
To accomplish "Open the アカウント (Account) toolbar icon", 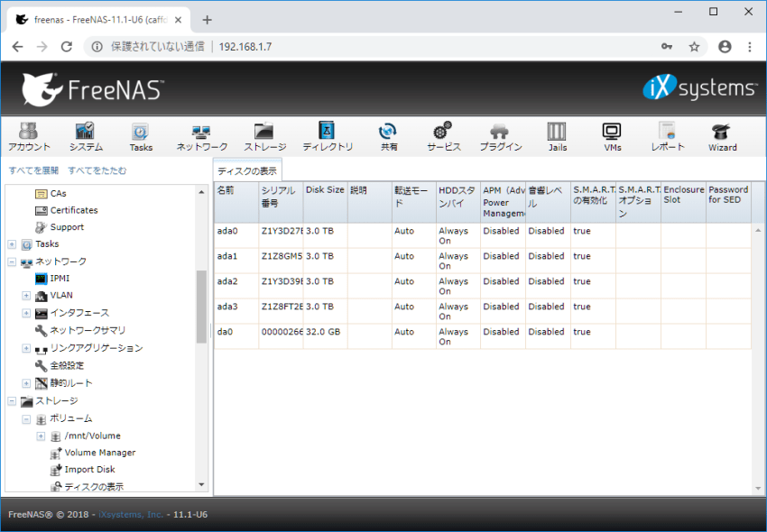I will coord(29,137).
